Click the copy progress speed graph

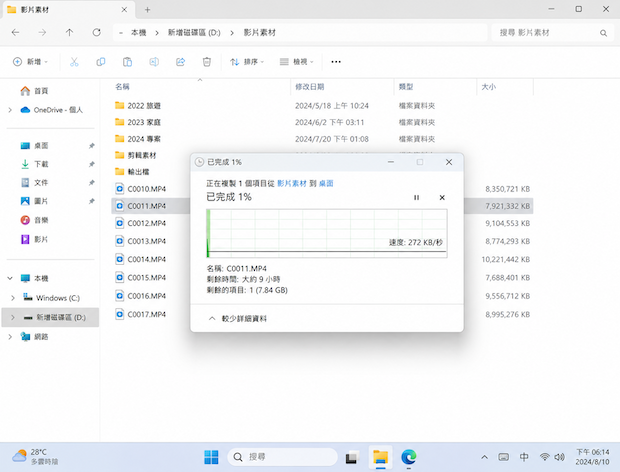[x=327, y=233]
